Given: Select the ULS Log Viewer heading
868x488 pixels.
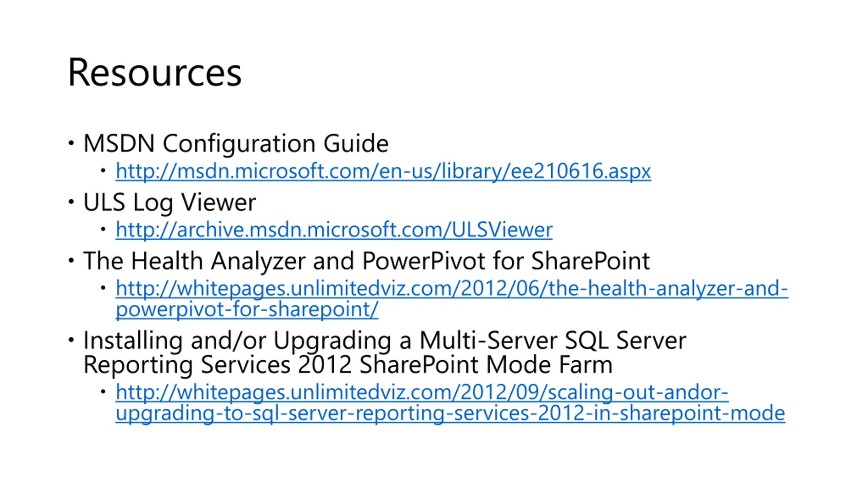Looking at the screenshot, I should point(170,202).
